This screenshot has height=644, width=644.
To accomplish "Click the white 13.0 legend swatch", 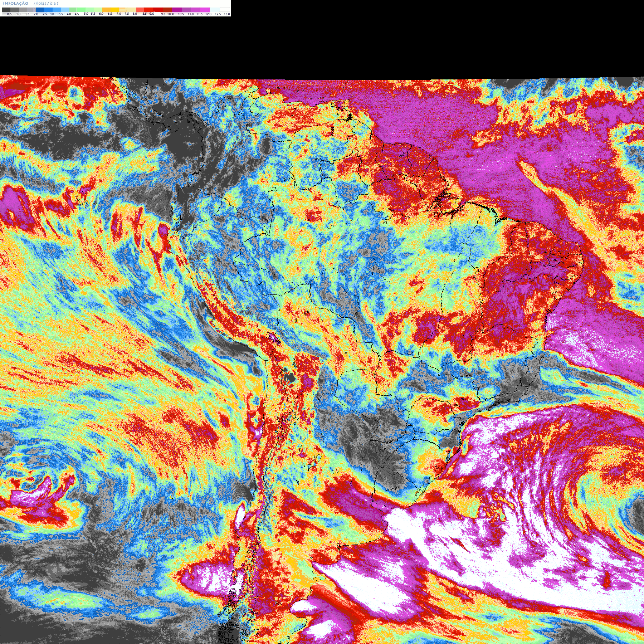I will pyautogui.click(x=225, y=10).
